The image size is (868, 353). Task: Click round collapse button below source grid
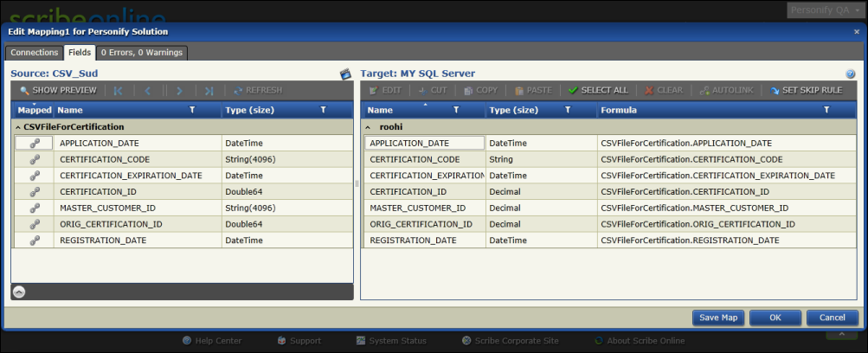19,292
